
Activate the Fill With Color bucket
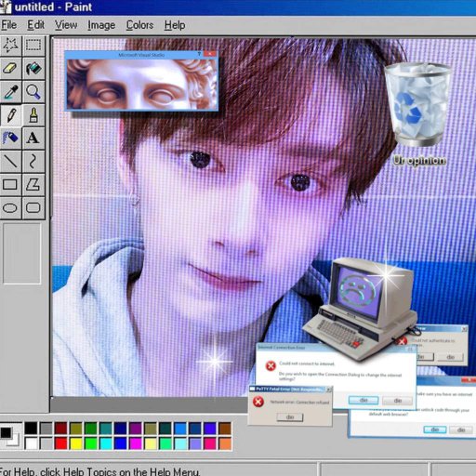33,68
